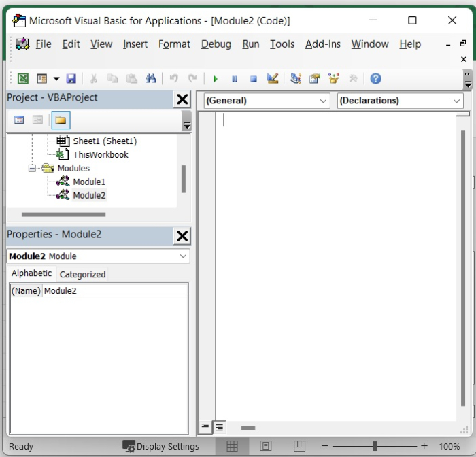The width and height of the screenshot is (476, 457).
Task: Select Module1 in project tree
Action: (x=89, y=182)
